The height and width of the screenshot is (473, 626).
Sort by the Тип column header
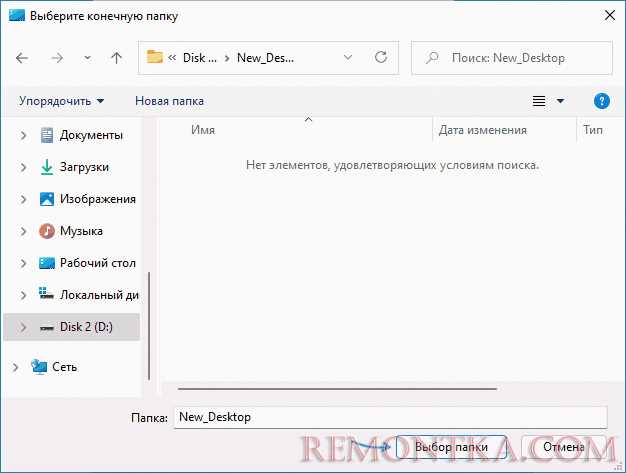593,130
